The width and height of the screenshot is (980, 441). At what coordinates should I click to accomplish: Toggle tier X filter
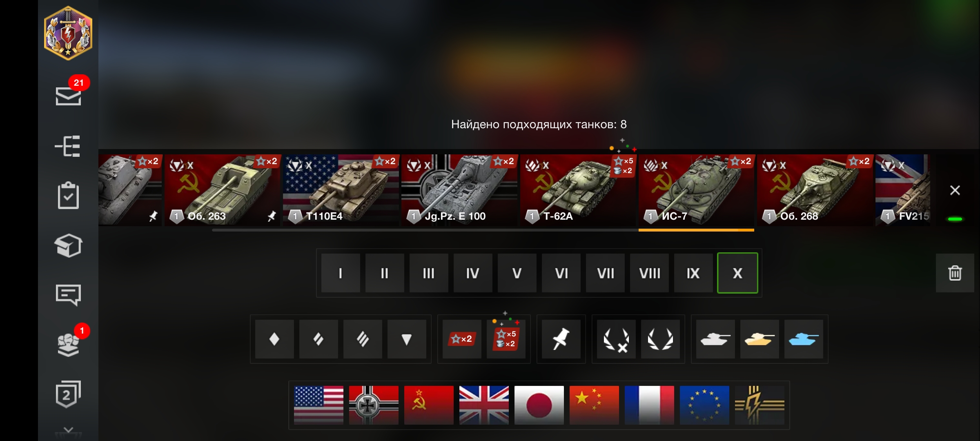click(737, 273)
